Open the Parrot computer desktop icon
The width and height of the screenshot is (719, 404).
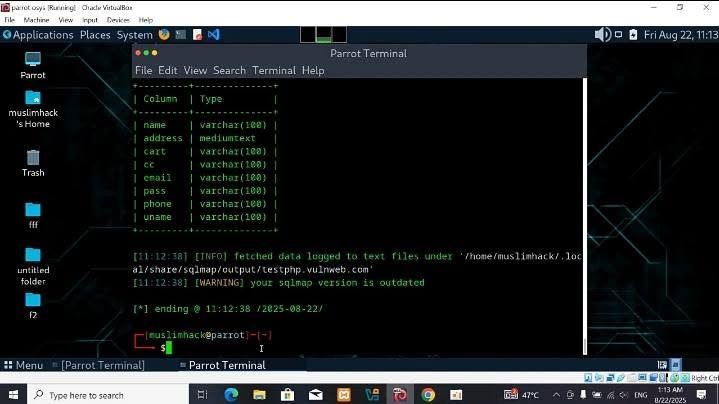coord(33,66)
